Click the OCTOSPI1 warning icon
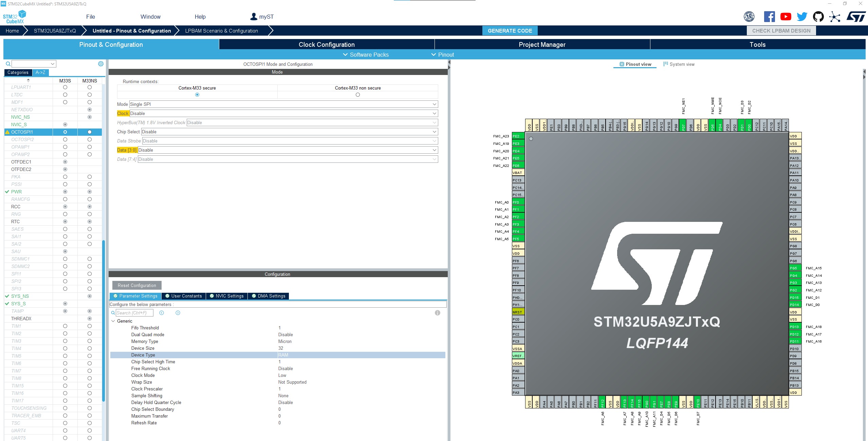The height and width of the screenshot is (441, 868). pos(7,132)
